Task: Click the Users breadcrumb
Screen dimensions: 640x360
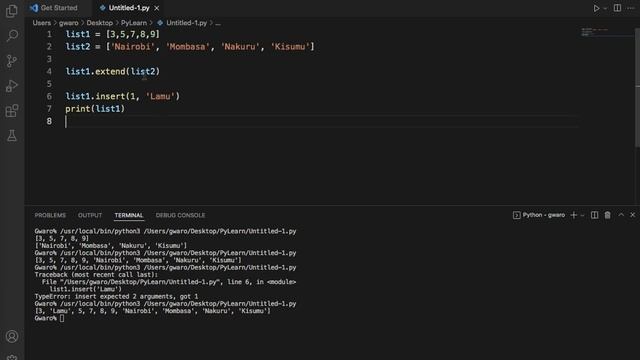Action: [42, 23]
